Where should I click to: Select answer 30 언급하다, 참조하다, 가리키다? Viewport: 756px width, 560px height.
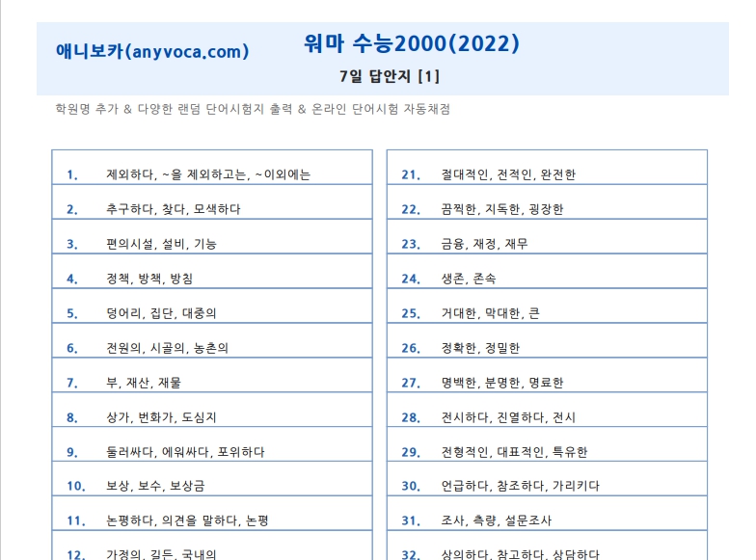[x=521, y=486]
